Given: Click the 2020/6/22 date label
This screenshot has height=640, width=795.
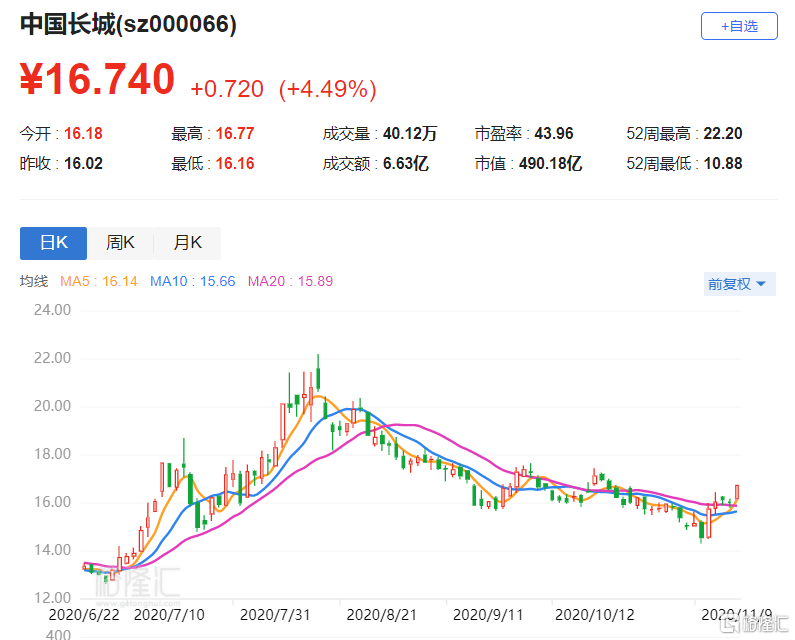Looking at the screenshot, I should (84, 615).
